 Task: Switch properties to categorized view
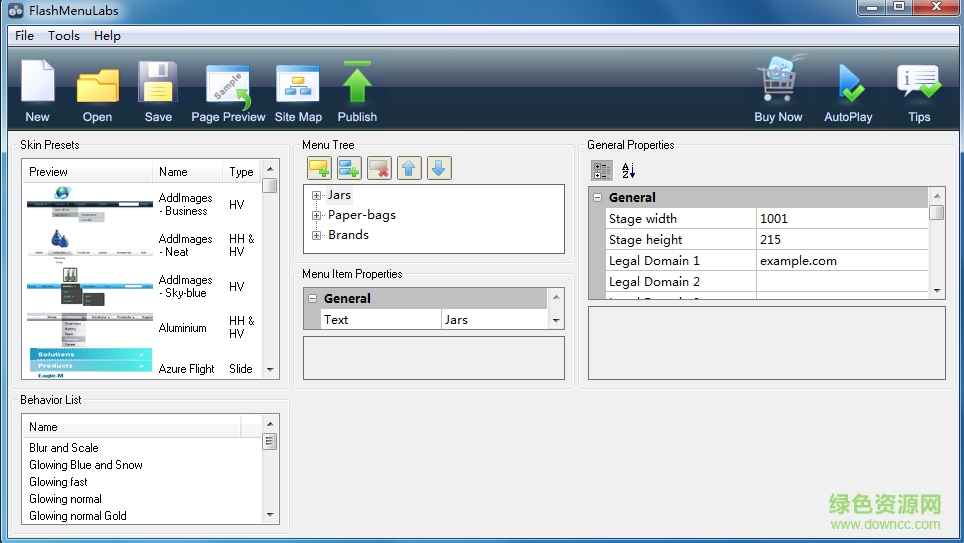[x=602, y=171]
